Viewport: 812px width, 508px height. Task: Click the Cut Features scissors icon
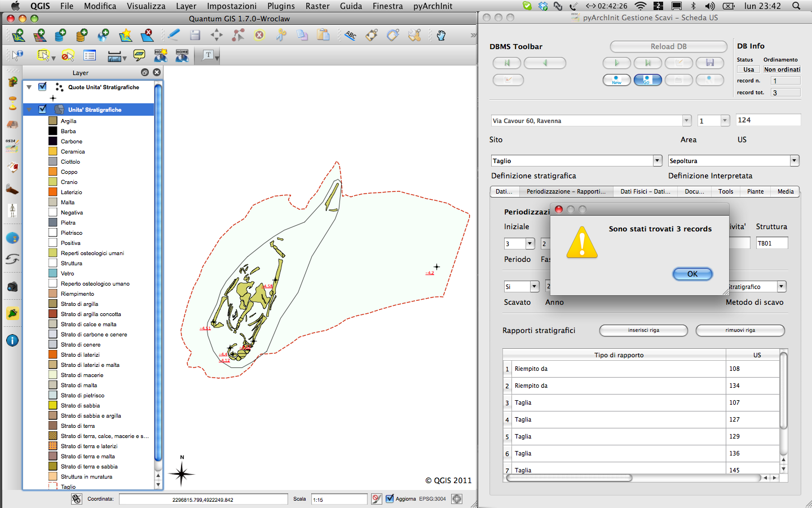(281, 36)
